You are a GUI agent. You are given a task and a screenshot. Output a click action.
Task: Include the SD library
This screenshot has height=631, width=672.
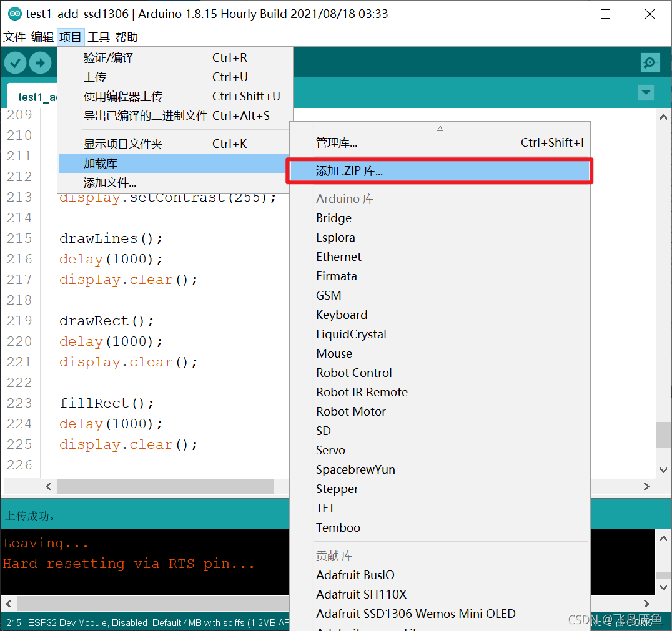(x=440, y=431)
